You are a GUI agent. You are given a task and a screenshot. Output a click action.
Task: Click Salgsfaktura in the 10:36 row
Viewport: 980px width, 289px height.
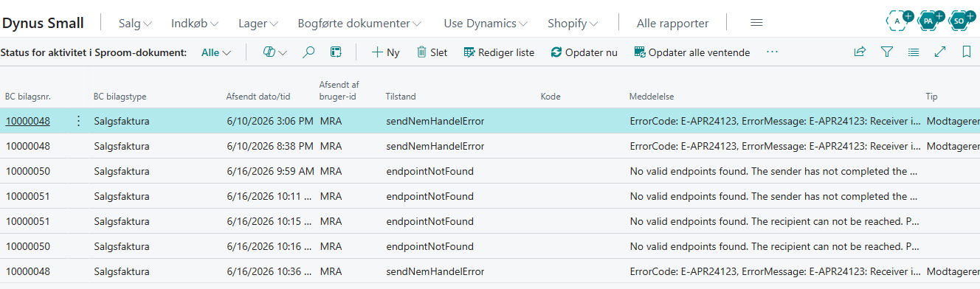[122, 271]
